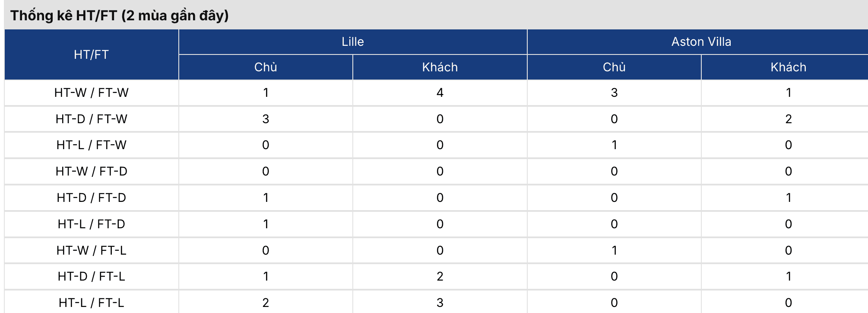Select the HT-L / FT-L row label

pyautogui.click(x=91, y=303)
